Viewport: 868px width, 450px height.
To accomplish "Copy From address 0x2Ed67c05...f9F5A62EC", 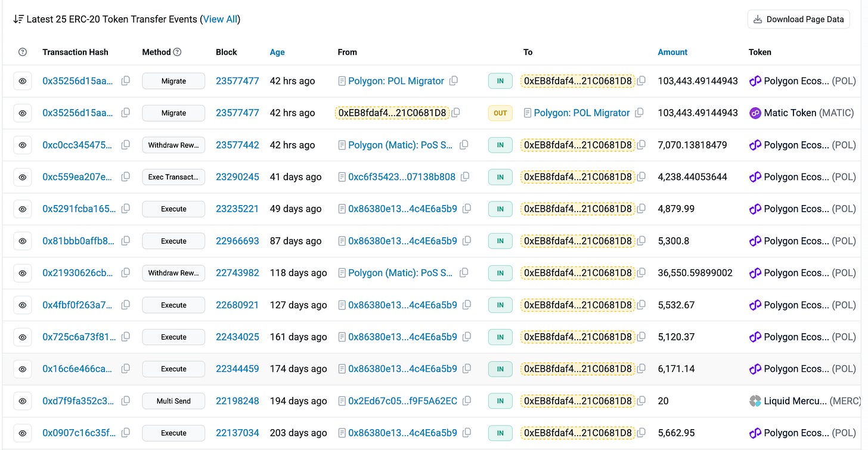I will point(467,401).
